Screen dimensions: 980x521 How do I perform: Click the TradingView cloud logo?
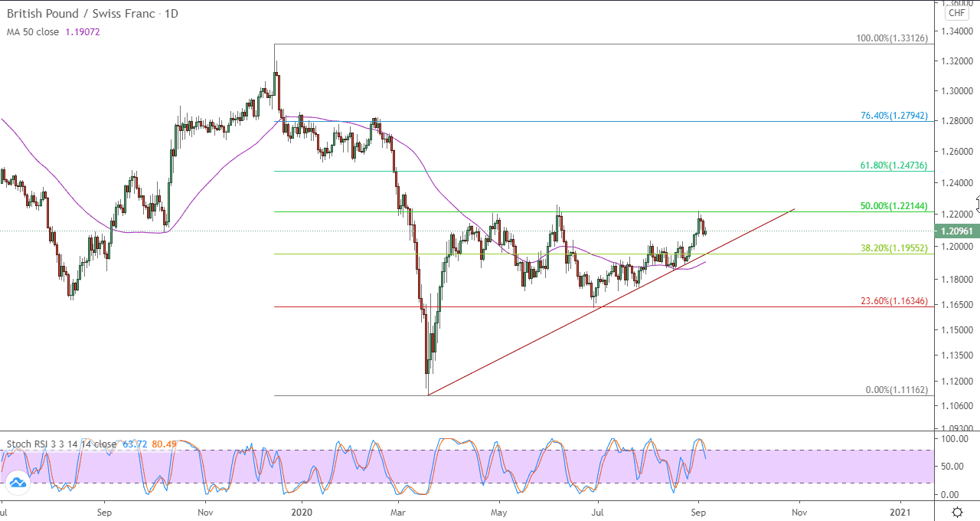17,483
